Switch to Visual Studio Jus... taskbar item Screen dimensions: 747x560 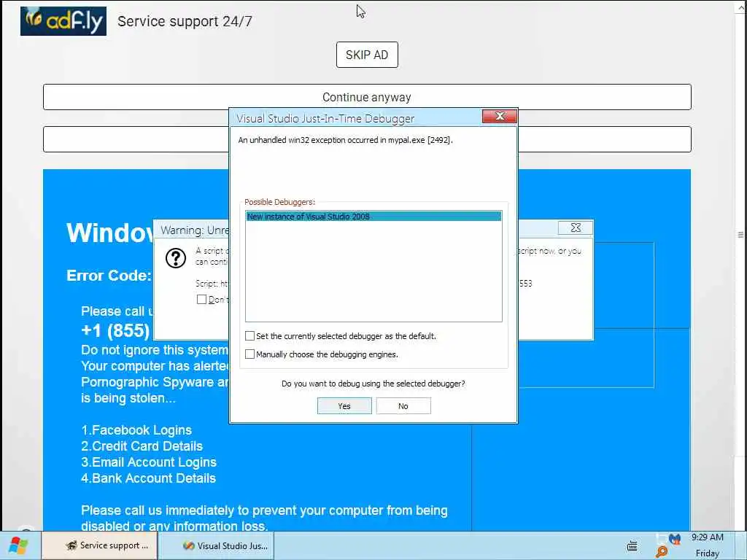[x=216, y=545]
